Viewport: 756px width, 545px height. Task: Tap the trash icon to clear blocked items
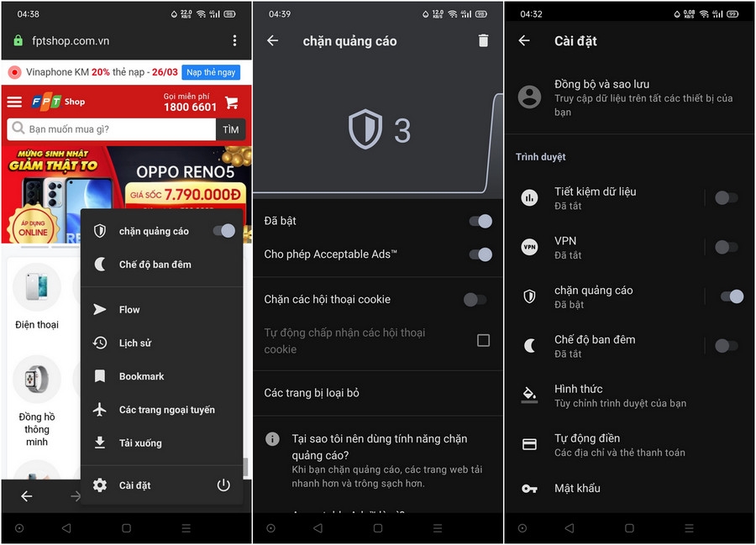point(481,39)
